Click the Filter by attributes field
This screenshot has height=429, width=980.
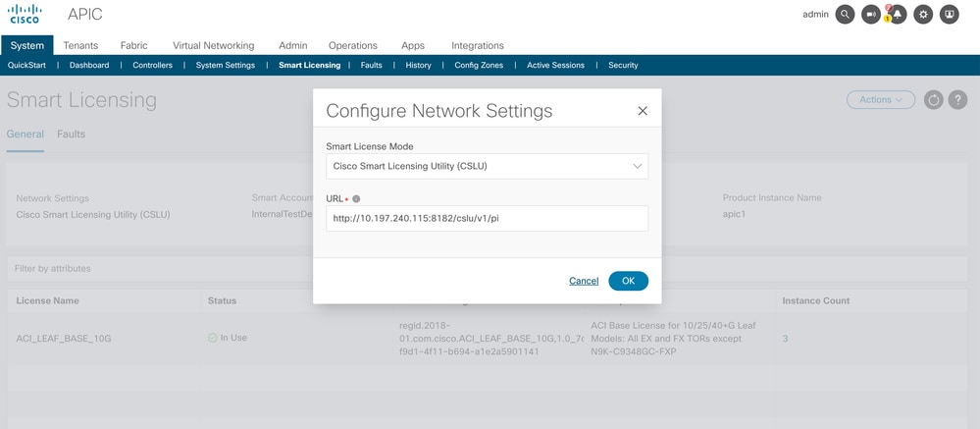click(487, 268)
